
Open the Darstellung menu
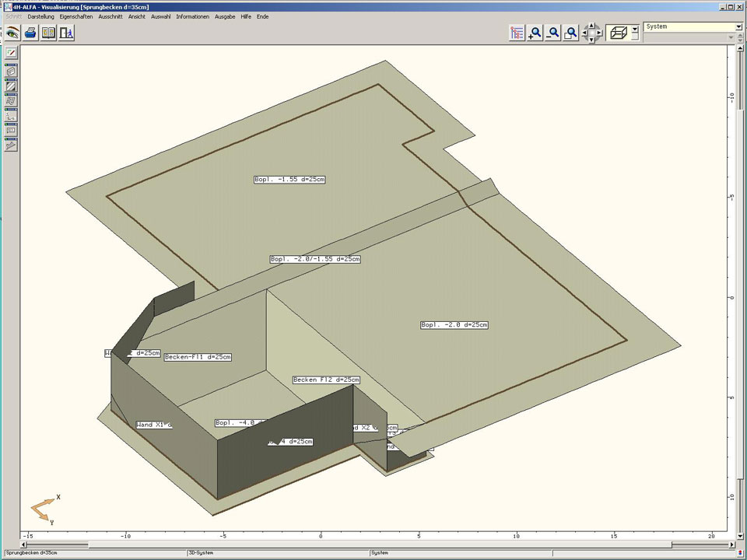(x=40, y=16)
